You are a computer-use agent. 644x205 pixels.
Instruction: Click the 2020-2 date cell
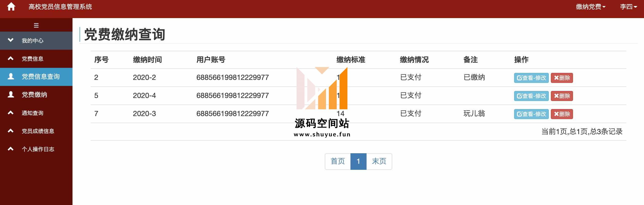tap(144, 77)
